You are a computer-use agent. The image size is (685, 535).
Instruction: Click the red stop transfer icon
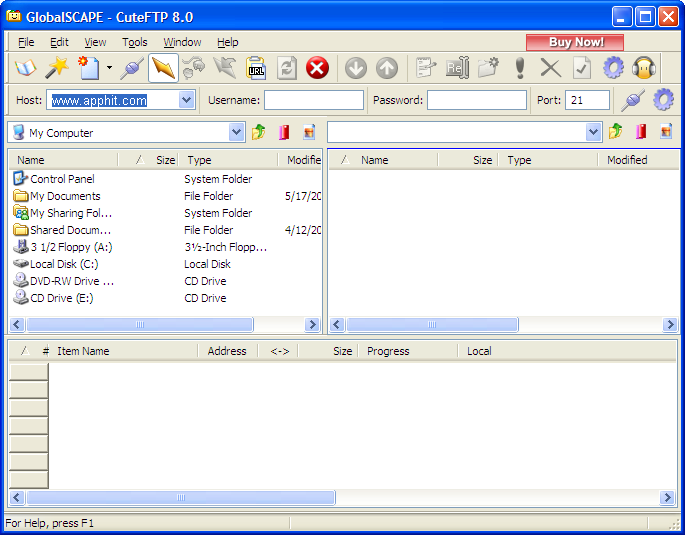pyautogui.click(x=317, y=68)
